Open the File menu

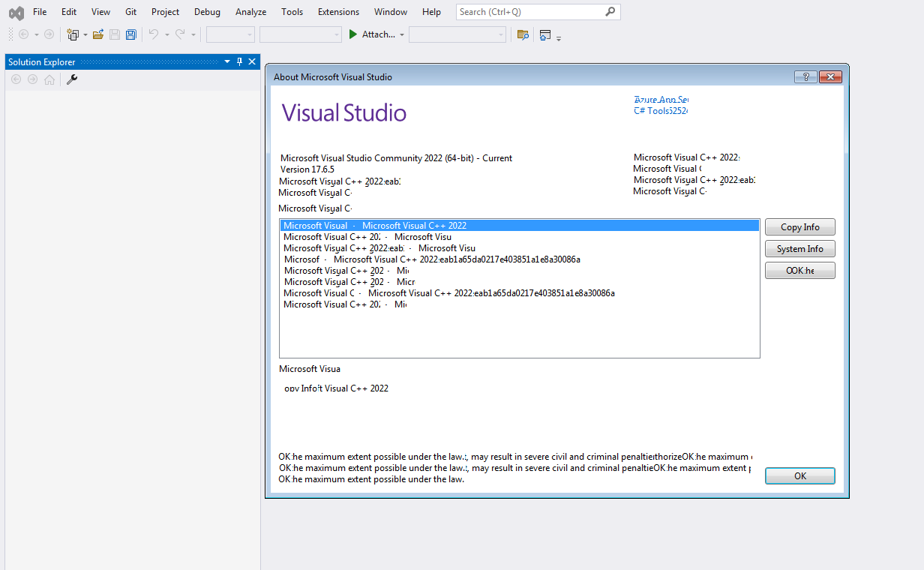(40, 12)
